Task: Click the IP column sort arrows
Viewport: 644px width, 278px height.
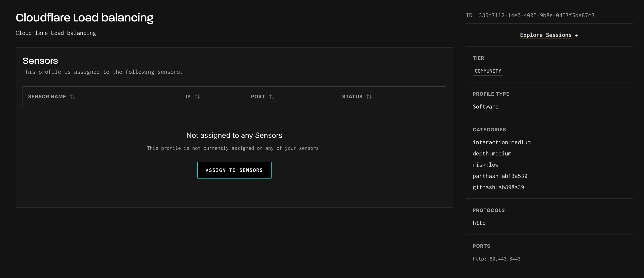Action: pyautogui.click(x=197, y=96)
